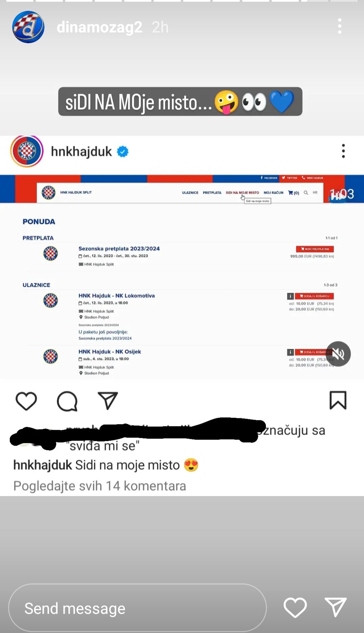Tap the hnkhajduk avatar in the post

27,151
